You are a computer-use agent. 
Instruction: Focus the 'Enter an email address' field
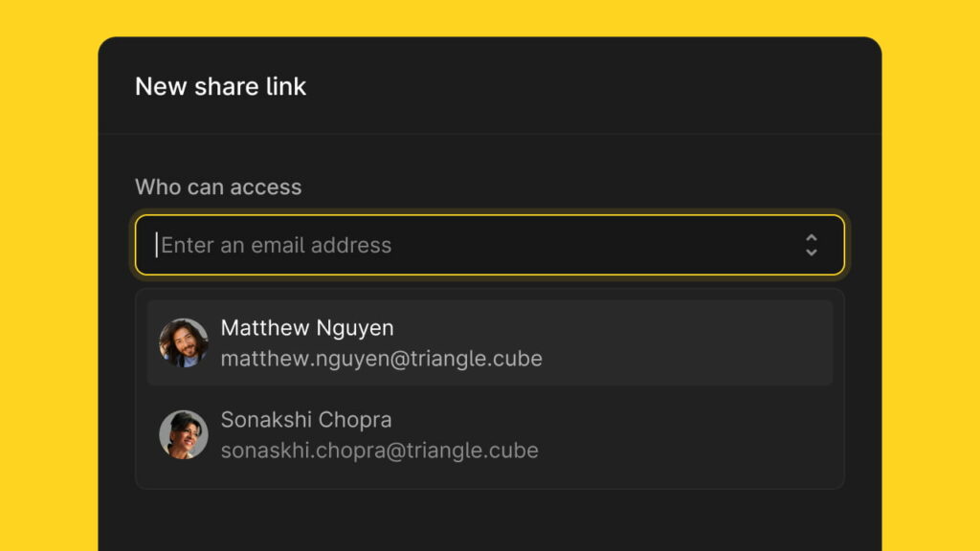point(490,245)
